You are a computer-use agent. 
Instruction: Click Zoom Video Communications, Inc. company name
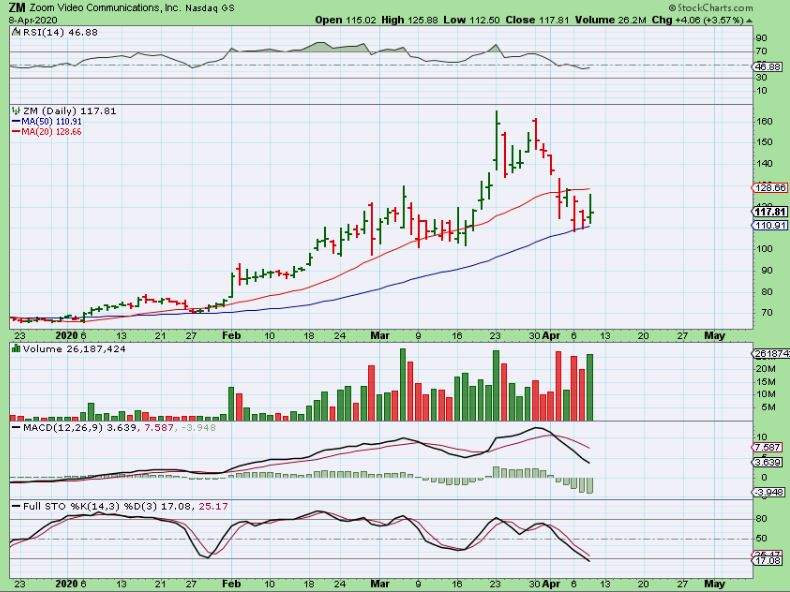tap(105, 8)
